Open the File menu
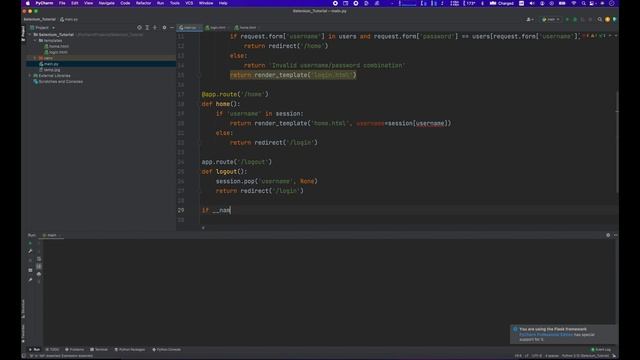640x360 pixels. (62, 3)
